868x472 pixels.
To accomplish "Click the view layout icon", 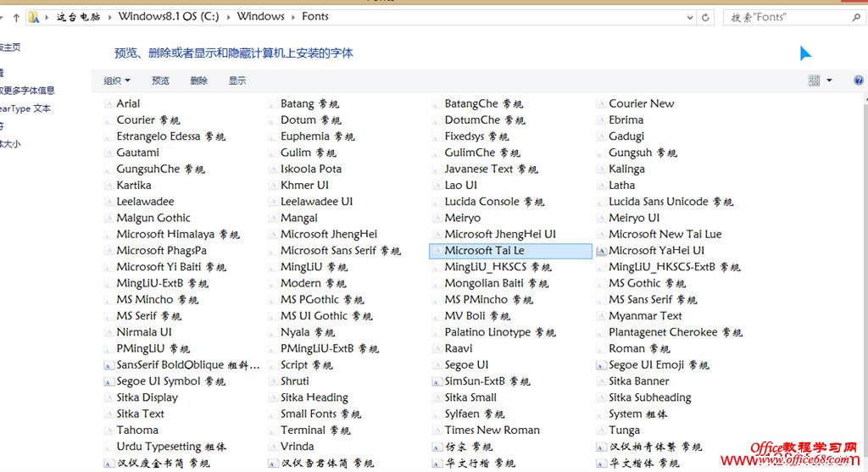I will click(x=814, y=81).
